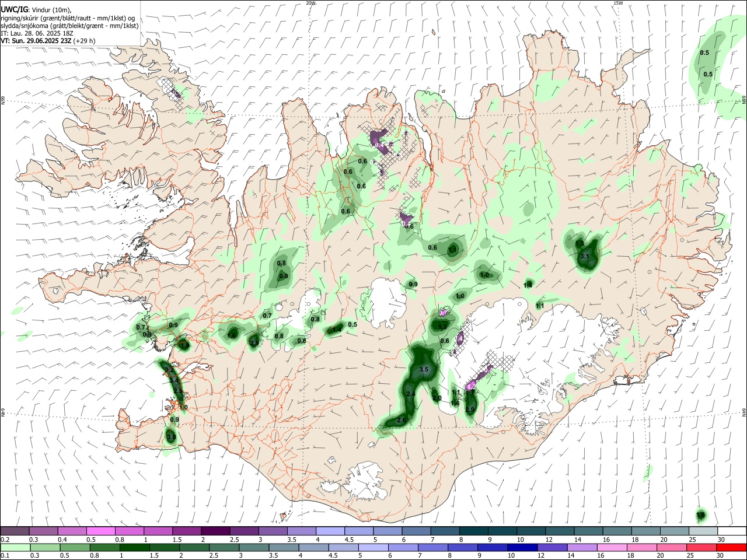Click the 0.2 swatch in upper legend row
This screenshot has width=747, height=560.
(15, 531)
